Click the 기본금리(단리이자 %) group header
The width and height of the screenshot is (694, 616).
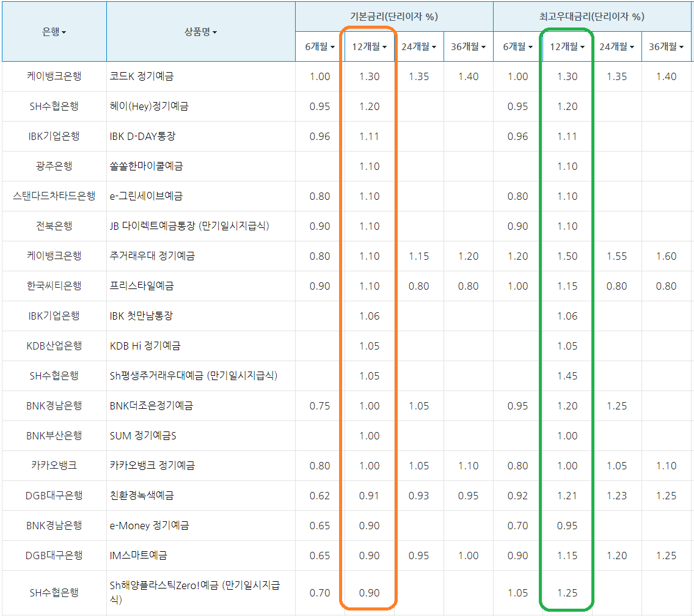394,17
